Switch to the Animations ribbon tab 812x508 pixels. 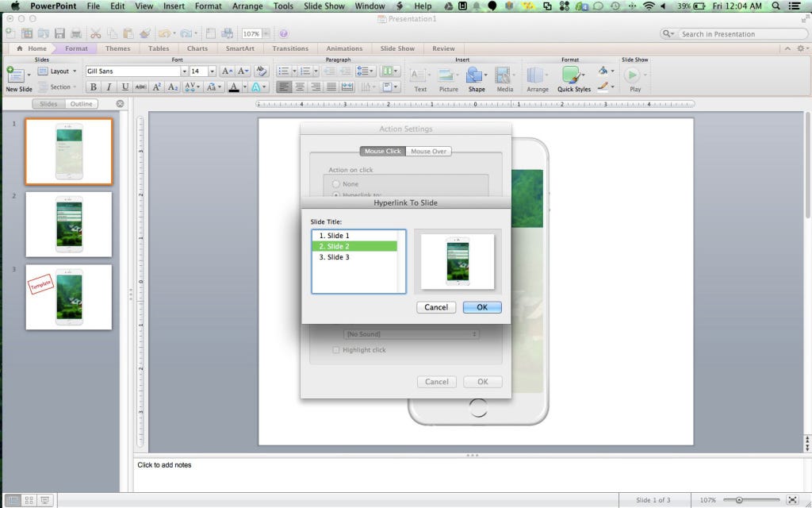344,48
